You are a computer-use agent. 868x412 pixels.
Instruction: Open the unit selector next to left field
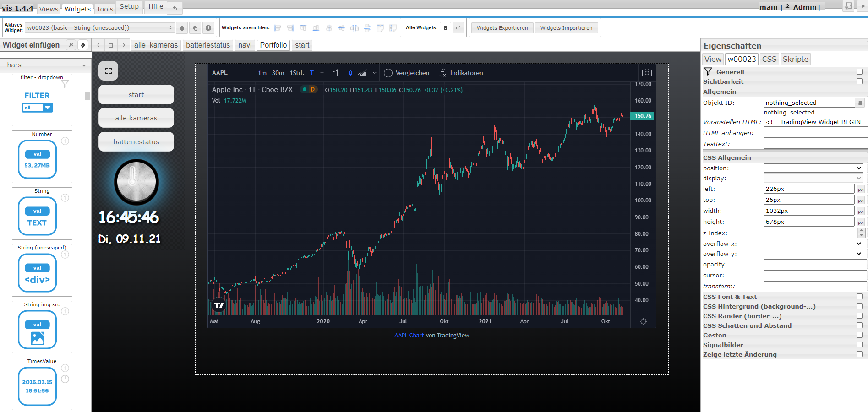(861, 189)
